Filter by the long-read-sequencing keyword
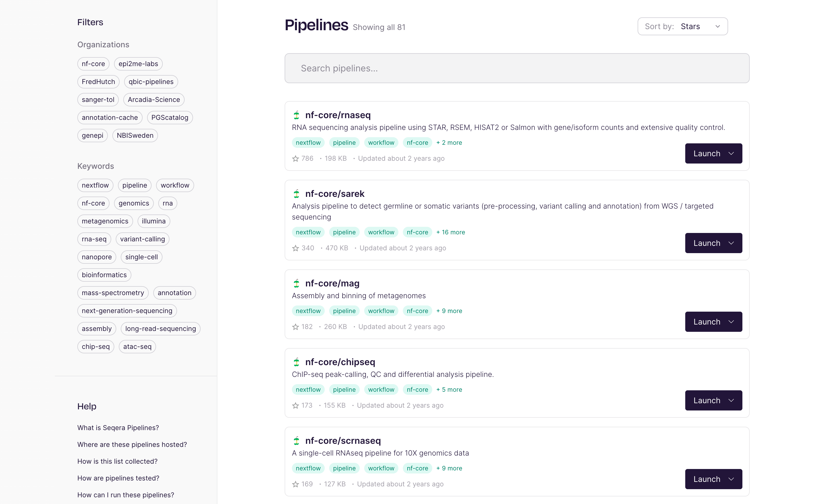This screenshot has width=827, height=504. tap(161, 329)
